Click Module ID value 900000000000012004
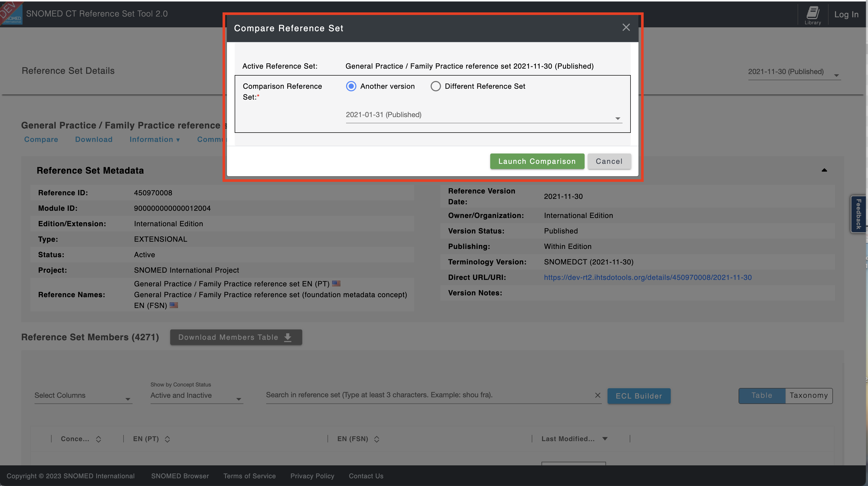 (x=172, y=208)
